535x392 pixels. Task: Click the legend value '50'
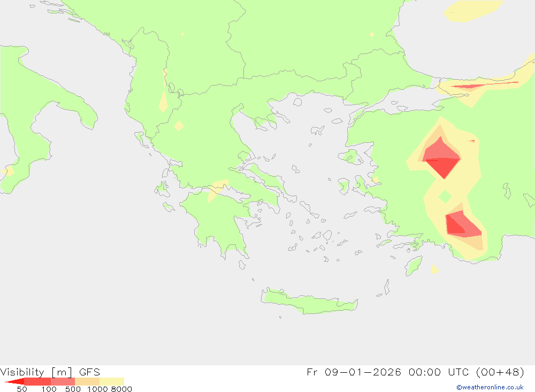point(22,389)
